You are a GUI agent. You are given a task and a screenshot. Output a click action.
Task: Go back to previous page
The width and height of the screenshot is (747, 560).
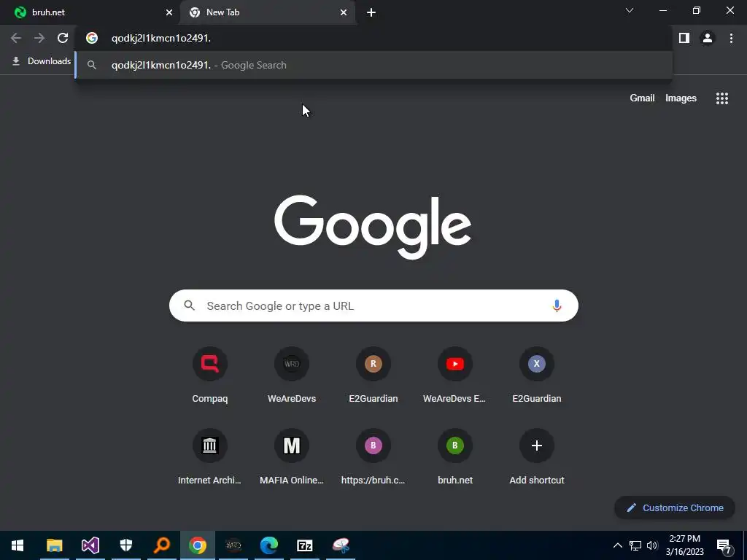[x=16, y=38]
